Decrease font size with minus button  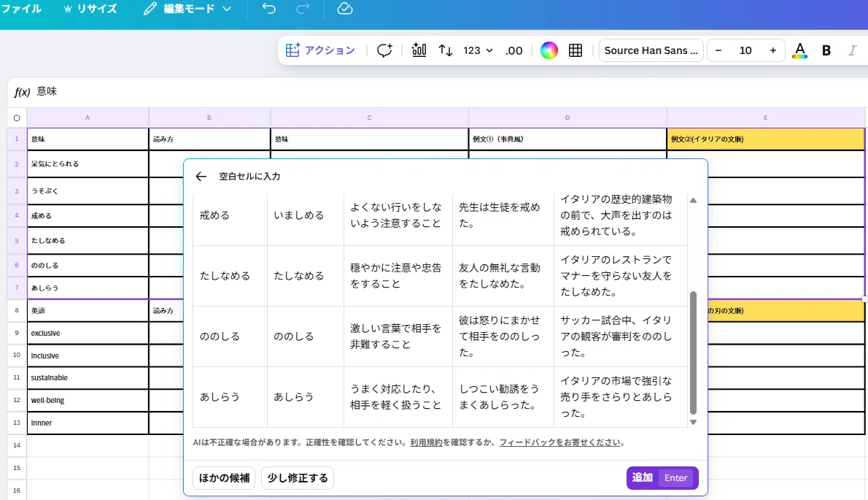pyautogui.click(x=718, y=50)
